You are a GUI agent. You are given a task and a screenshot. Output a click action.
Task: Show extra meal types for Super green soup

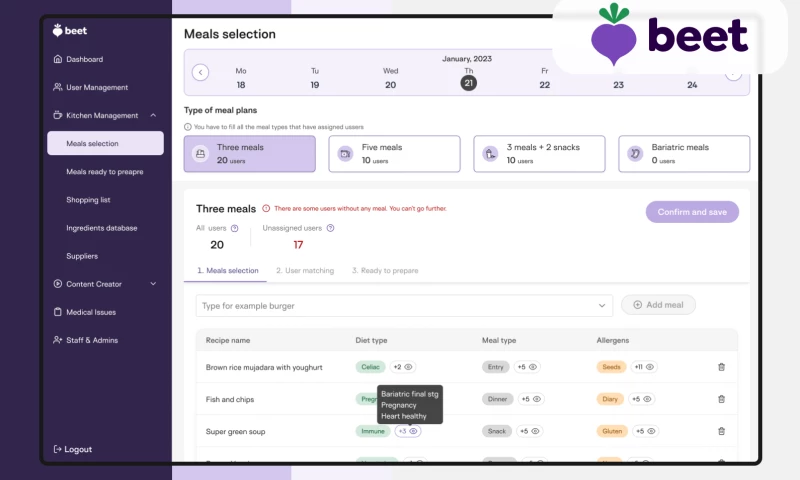coord(530,431)
